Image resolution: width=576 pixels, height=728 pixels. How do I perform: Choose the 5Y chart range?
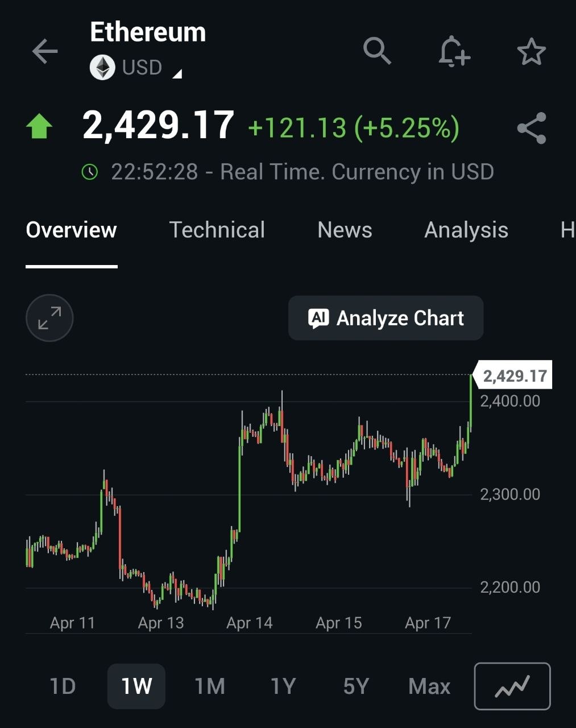pos(356,686)
